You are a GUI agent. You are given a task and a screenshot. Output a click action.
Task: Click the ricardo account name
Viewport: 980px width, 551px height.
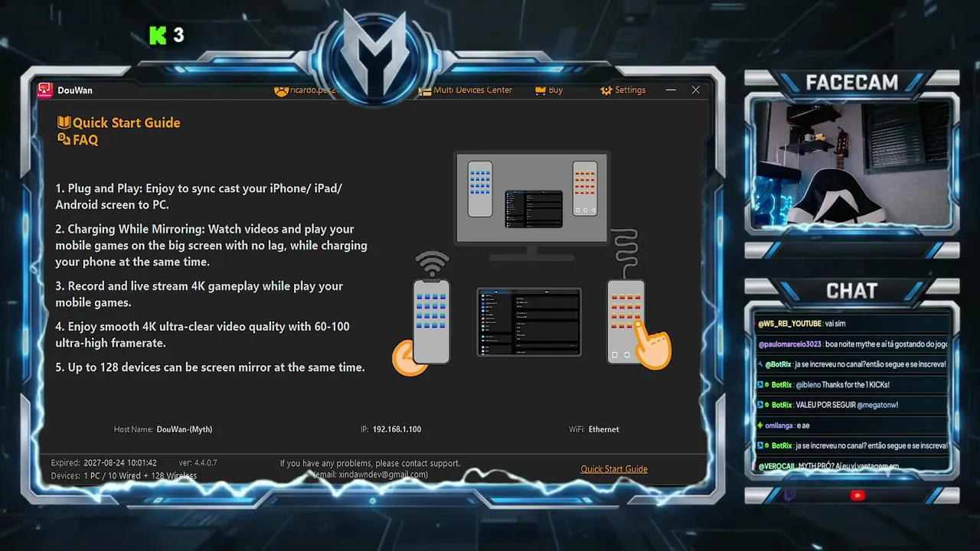(314, 90)
